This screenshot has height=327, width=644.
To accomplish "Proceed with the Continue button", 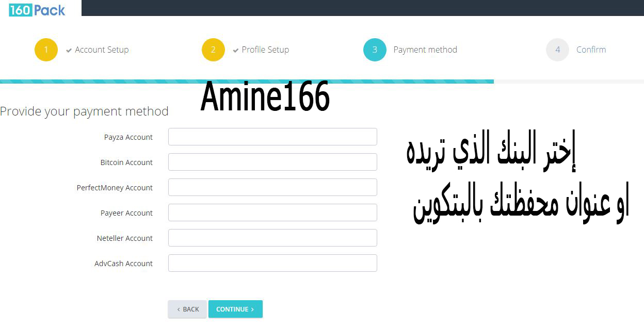I will (235, 309).
